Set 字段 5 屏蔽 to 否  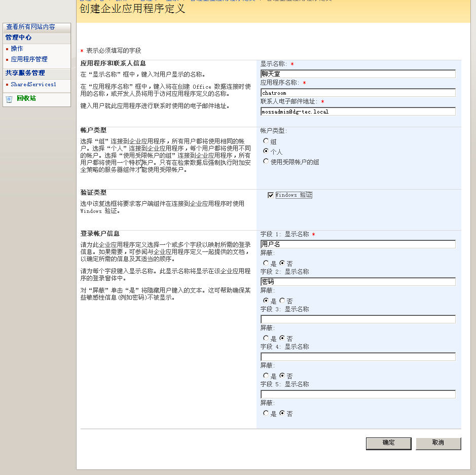coord(282,413)
